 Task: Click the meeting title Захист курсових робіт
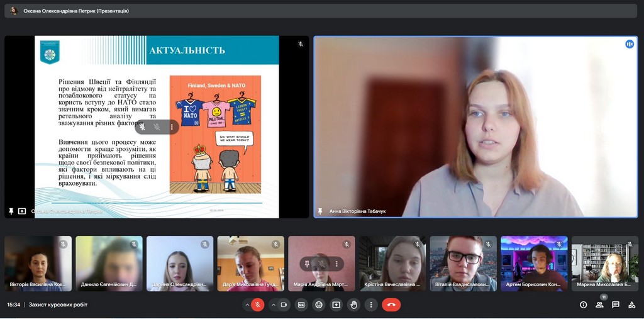click(x=58, y=305)
